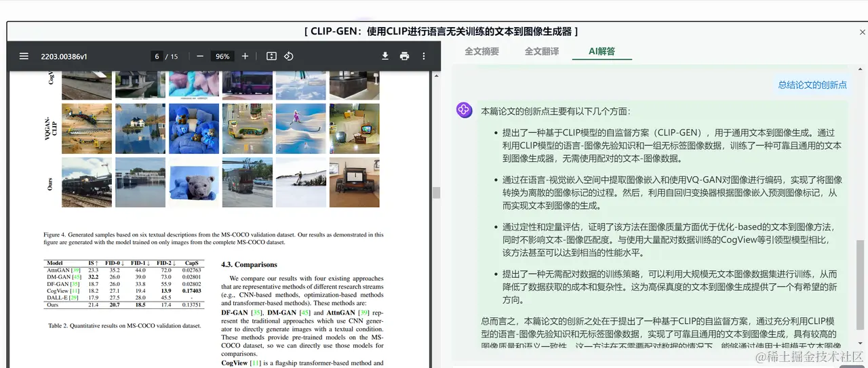Click the FID-0 column header in Table 2
Viewport: 868px width, 368px height.
(x=115, y=262)
